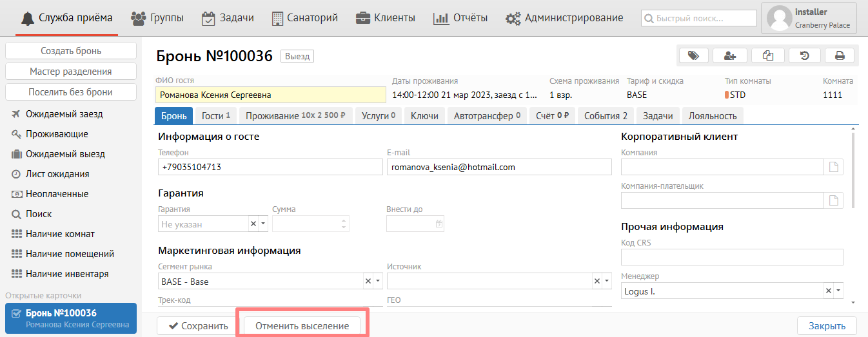Open booking history with the clock-arrow icon
This screenshot has height=337, width=868.
coord(804,56)
